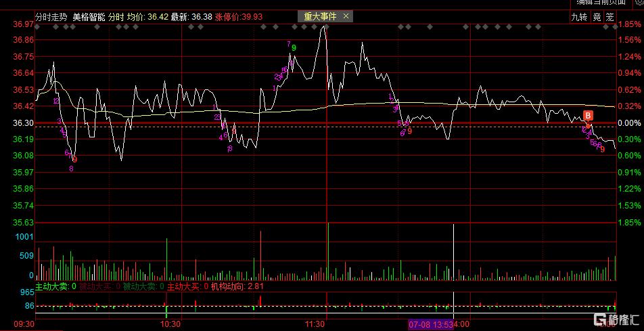Close the 重大事件 label with its X
The height and width of the screenshot is (331, 644).
click(x=346, y=16)
